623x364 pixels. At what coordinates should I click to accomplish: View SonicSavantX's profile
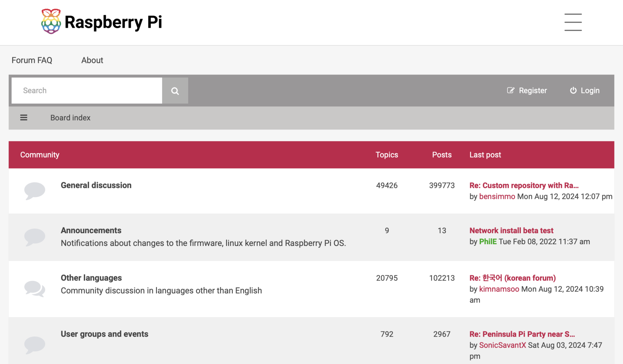pyautogui.click(x=502, y=345)
